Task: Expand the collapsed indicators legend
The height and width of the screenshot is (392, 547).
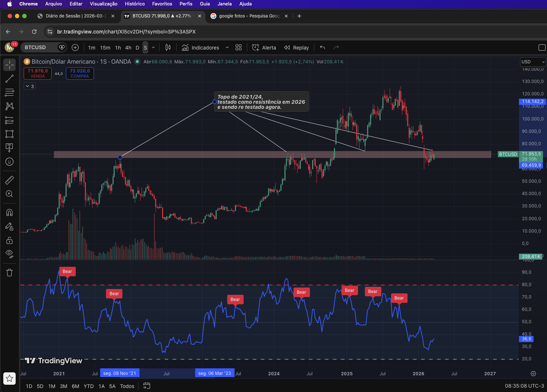Action: (29, 86)
